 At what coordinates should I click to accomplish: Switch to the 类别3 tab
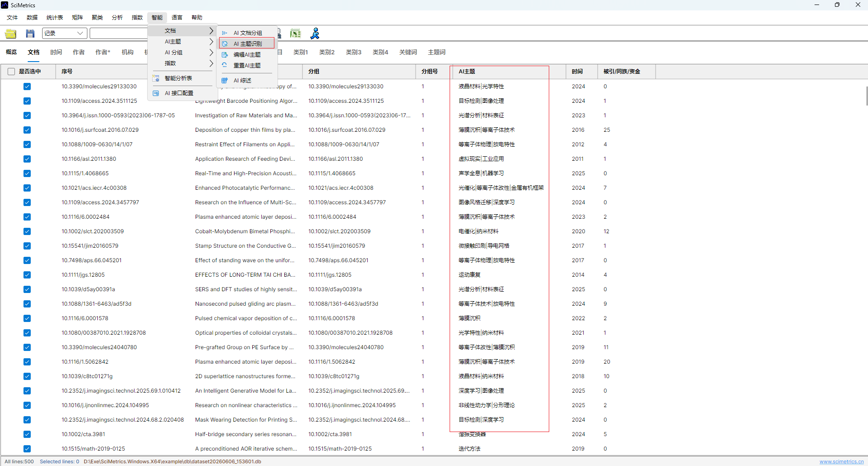pos(354,53)
